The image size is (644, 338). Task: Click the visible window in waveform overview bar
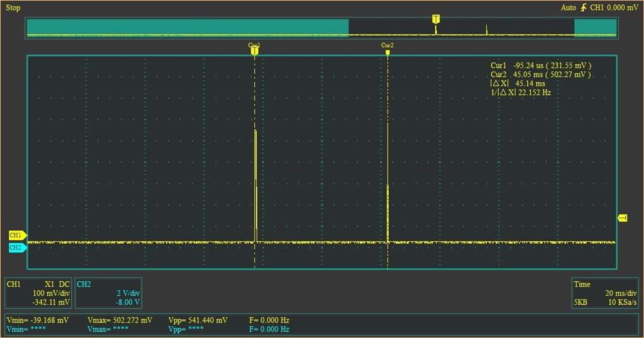point(461,28)
